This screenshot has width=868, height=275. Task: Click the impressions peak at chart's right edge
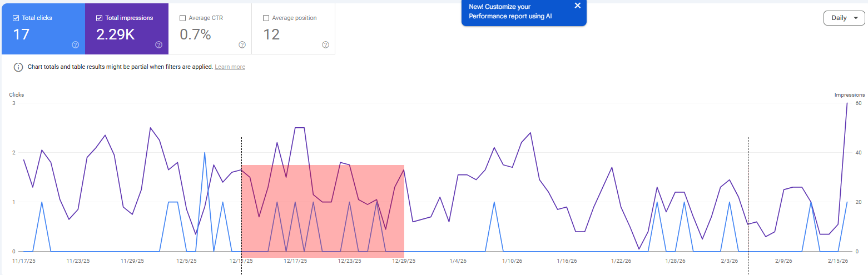(x=847, y=104)
